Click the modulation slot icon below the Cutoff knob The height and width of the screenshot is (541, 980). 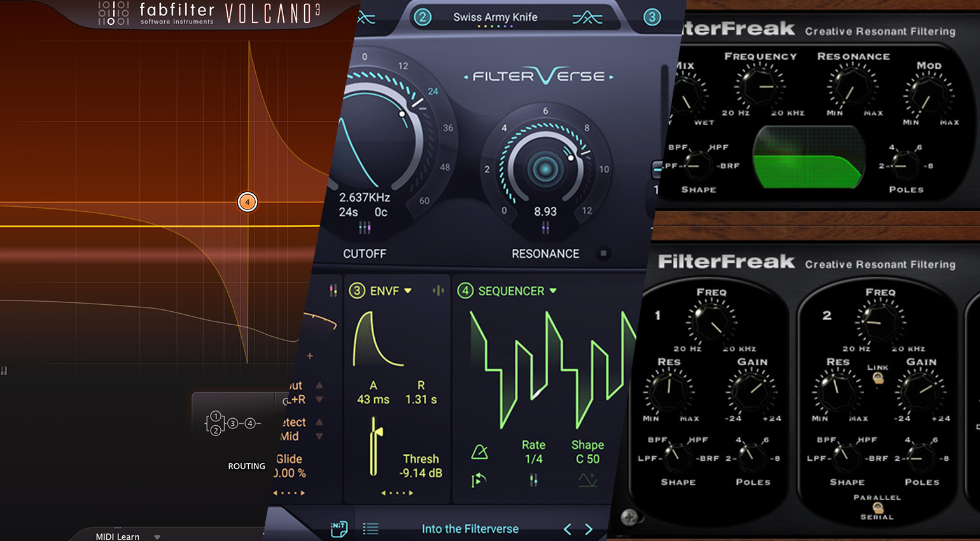tap(365, 226)
